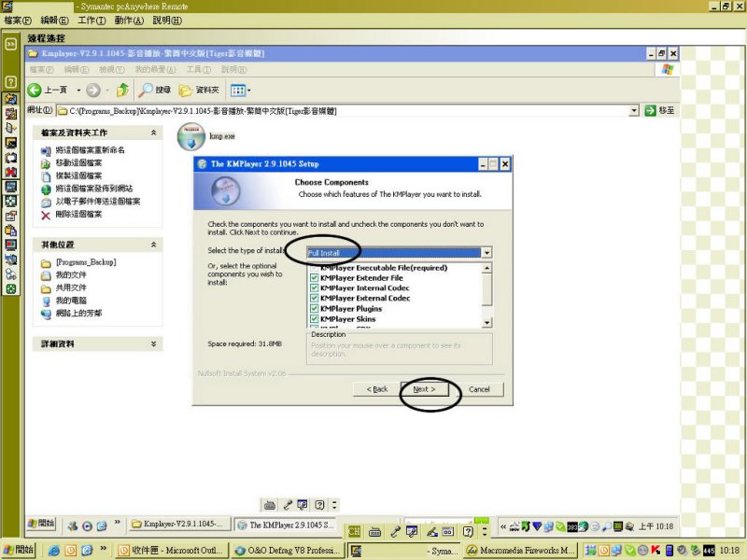
Task: Open pcAnywhere 工作(T) menu
Action: pos(92,21)
